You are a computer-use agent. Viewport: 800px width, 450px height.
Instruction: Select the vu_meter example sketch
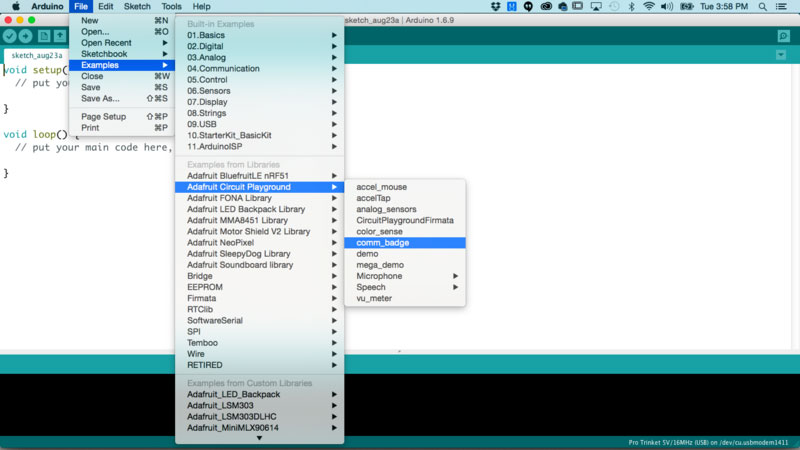click(x=374, y=298)
